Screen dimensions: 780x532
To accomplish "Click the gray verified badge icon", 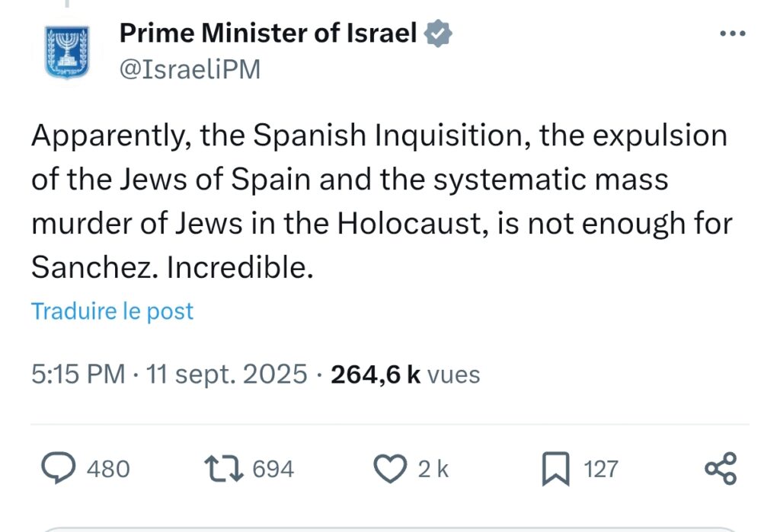I will point(438,33).
